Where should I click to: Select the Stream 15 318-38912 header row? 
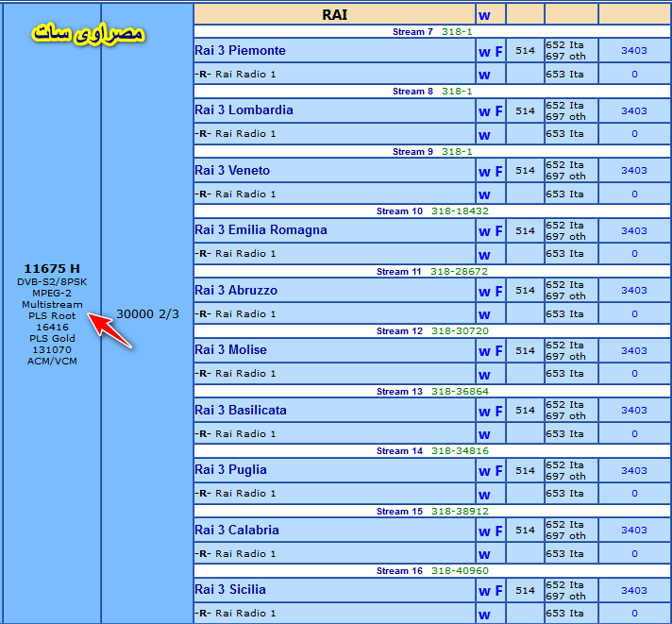(x=432, y=512)
